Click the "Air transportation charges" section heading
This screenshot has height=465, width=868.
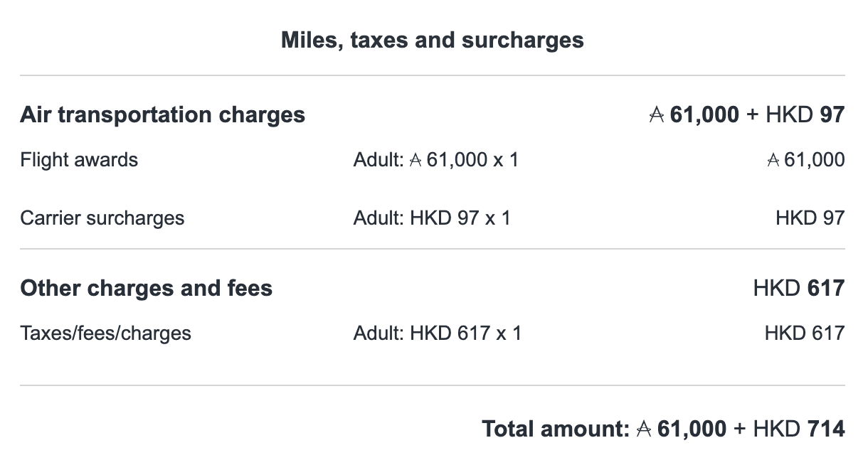tap(162, 115)
